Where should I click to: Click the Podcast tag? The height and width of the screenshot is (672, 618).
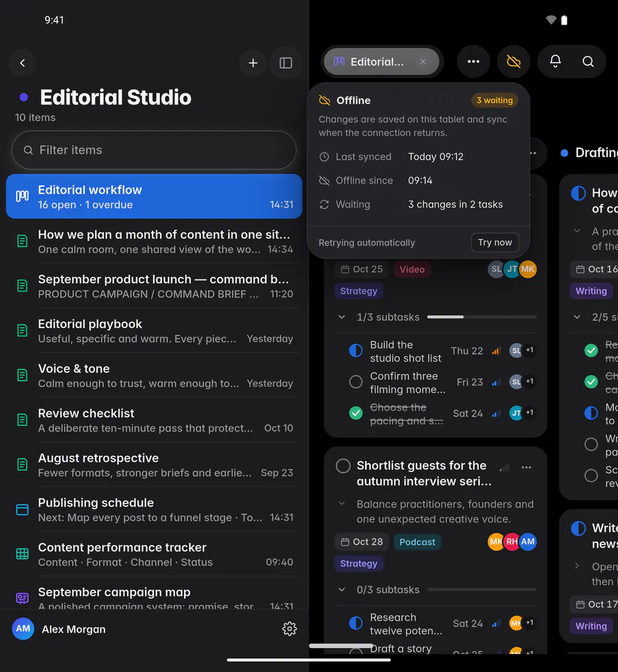417,542
